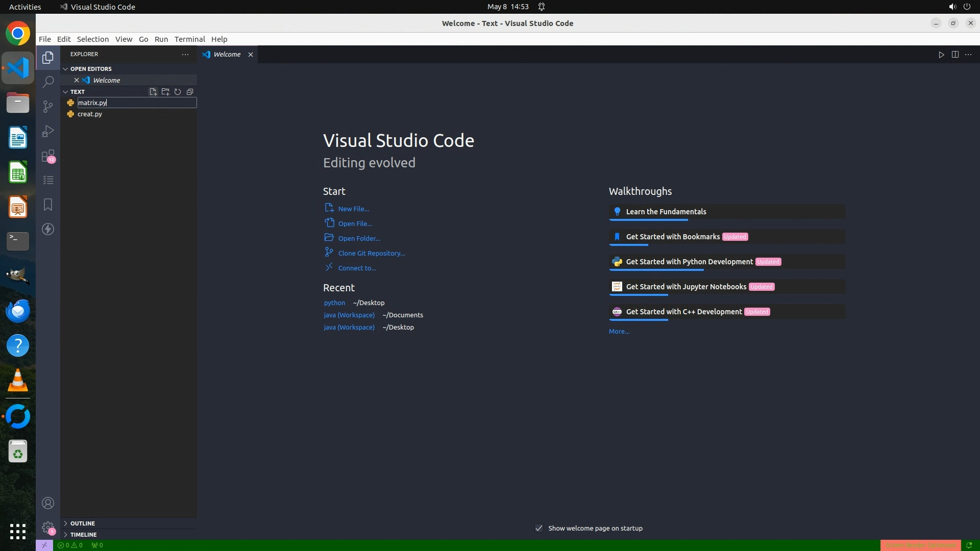Expand the Outline section
This screenshot has height=551, width=980.
point(83,523)
